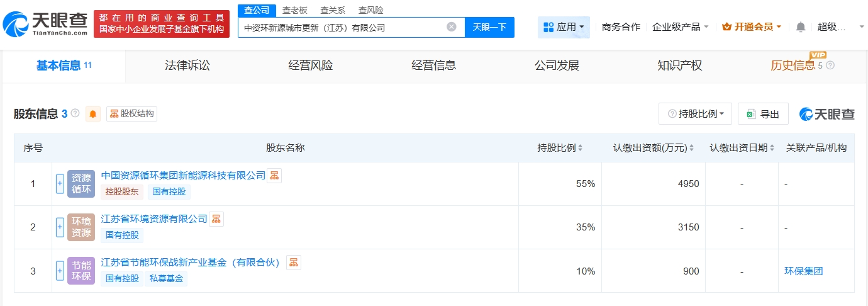Open equity structure icon for 江苏省节能环保战新产业基金

[294, 263]
